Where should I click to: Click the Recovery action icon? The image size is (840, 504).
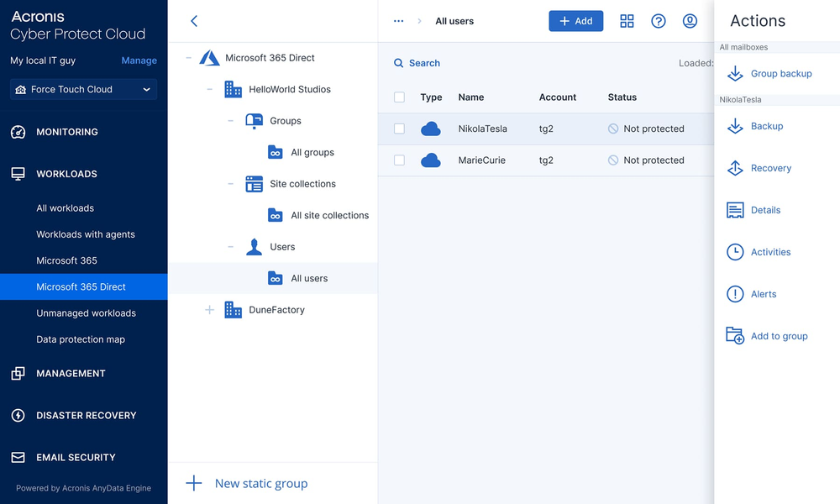click(x=735, y=168)
